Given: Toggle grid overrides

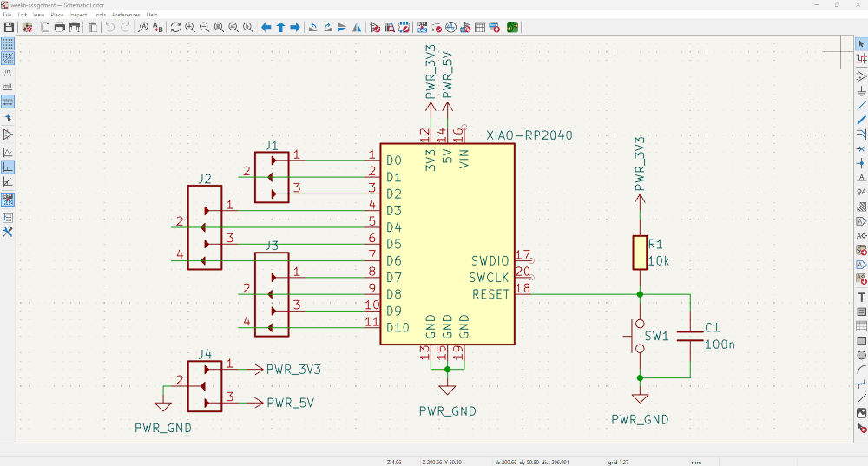Looking at the screenshot, I should click(x=8, y=58).
